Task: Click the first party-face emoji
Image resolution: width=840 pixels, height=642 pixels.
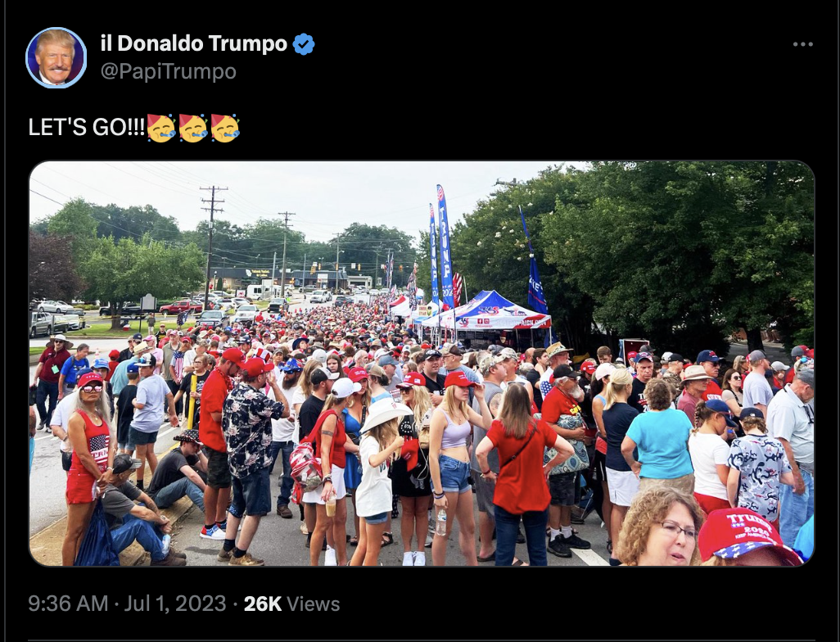Action: pyautogui.click(x=161, y=128)
